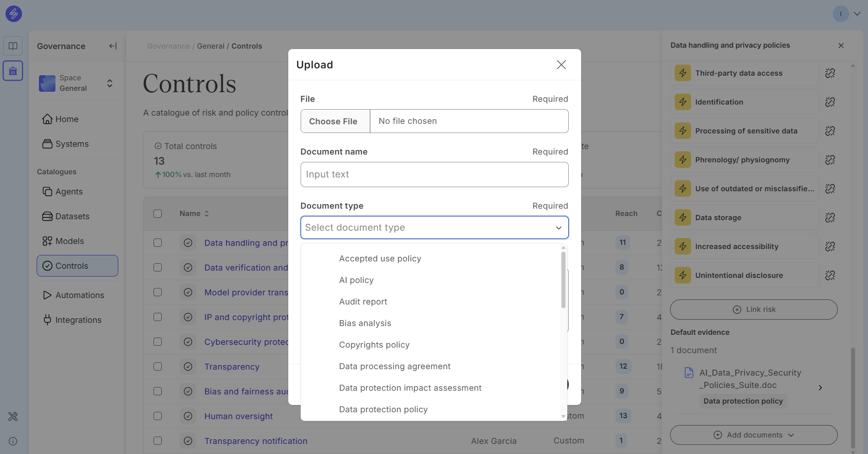Click the Document name input field
This screenshot has height=454, width=868.
click(434, 175)
